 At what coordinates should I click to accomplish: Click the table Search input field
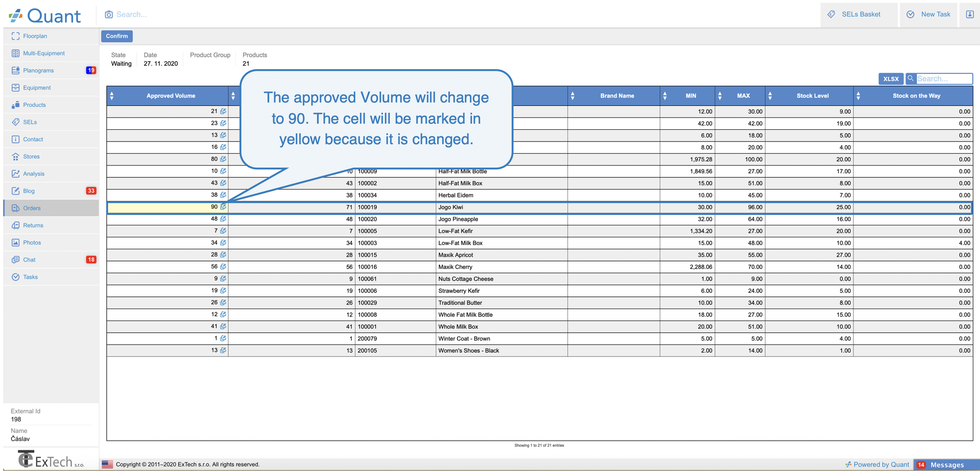click(x=944, y=79)
